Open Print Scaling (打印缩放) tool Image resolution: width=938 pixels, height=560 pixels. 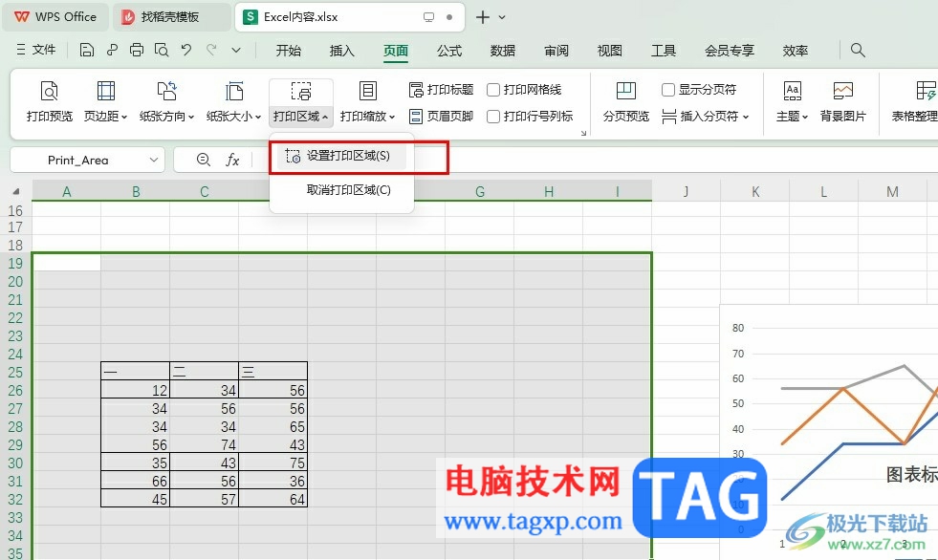pos(368,102)
